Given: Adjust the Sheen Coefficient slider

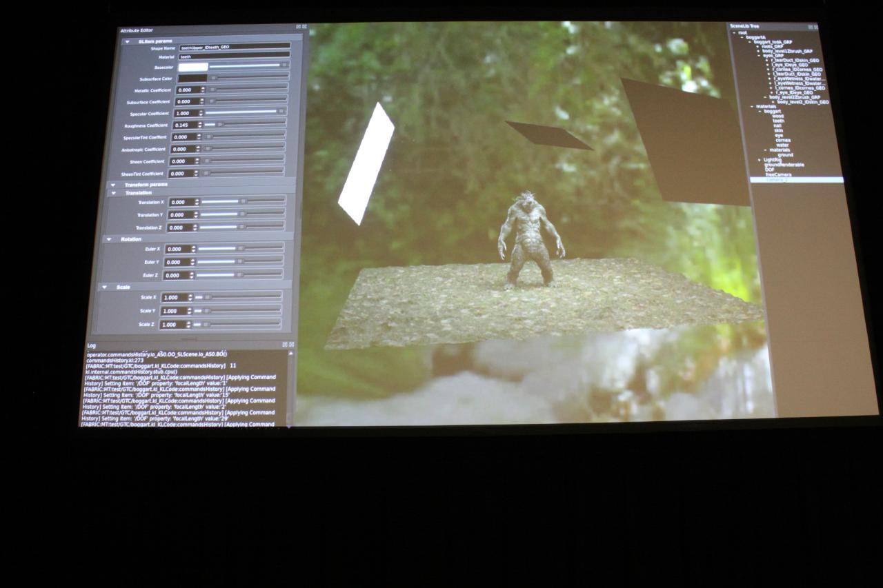Looking at the screenshot, I should (x=243, y=160).
